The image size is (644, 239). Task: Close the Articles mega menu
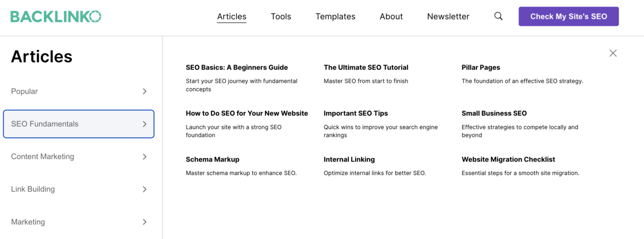point(612,53)
